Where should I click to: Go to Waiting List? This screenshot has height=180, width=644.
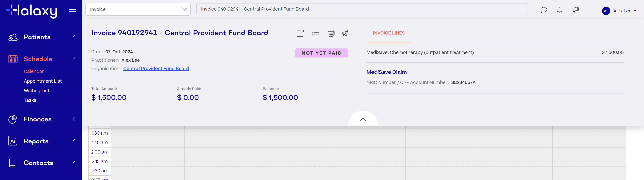click(37, 91)
